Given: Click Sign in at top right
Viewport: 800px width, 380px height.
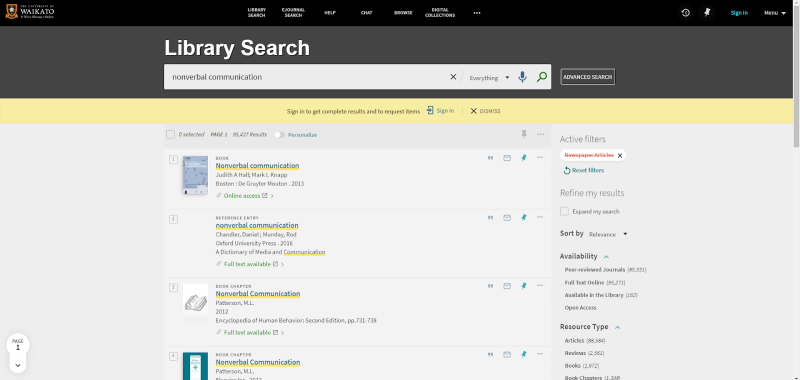Looking at the screenshot, I should click(x=739, y=13).
